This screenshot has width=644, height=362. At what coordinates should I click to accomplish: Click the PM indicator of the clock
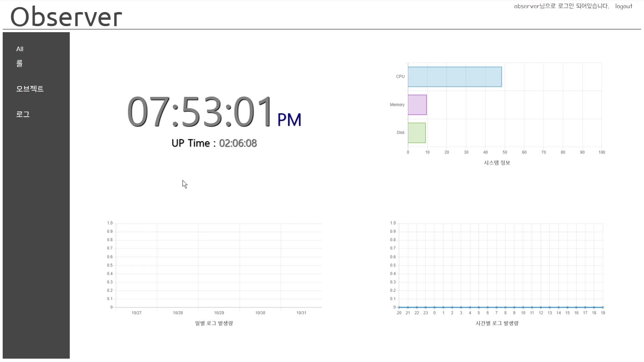(x=289, y=120)
